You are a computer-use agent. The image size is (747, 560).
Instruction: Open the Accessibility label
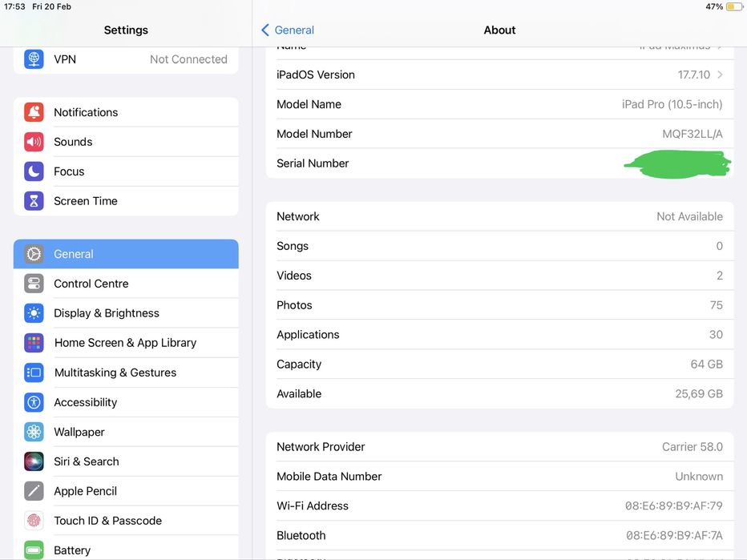[85, 402]
